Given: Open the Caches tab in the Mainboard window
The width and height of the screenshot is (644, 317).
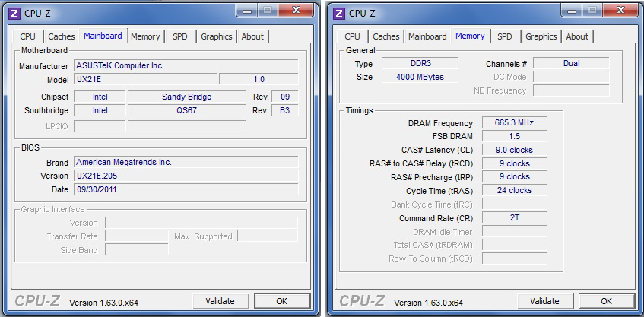Looking at the screenshot, I should [61, 36].
